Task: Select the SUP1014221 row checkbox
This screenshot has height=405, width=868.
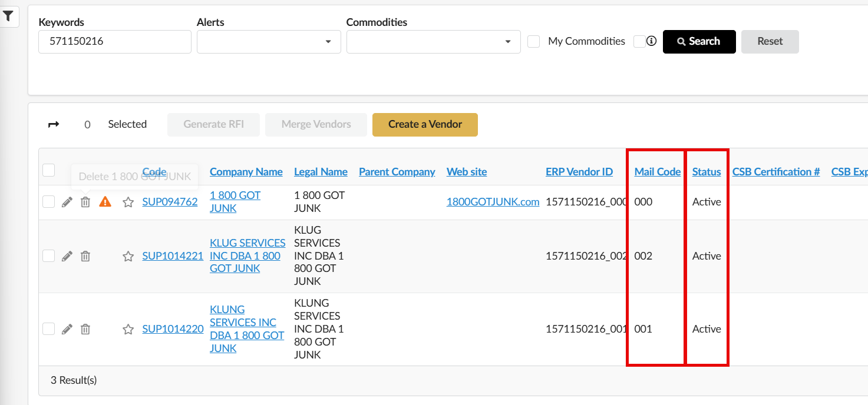Action: [x=49, y=255]
